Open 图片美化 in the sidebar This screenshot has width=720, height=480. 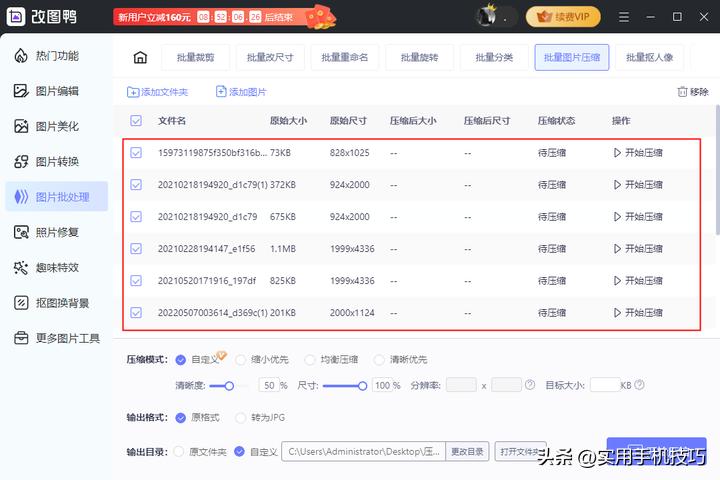57,126
